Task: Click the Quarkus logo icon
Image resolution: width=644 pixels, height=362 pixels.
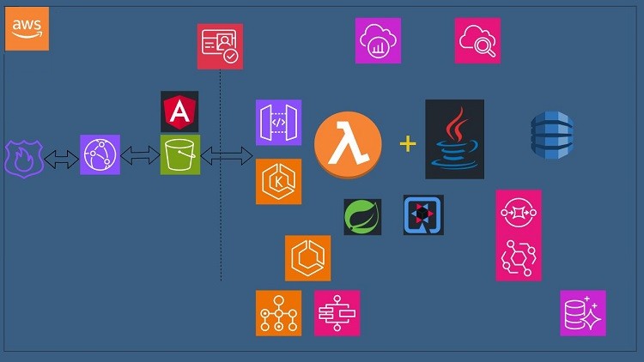Action: pos(423,215)
